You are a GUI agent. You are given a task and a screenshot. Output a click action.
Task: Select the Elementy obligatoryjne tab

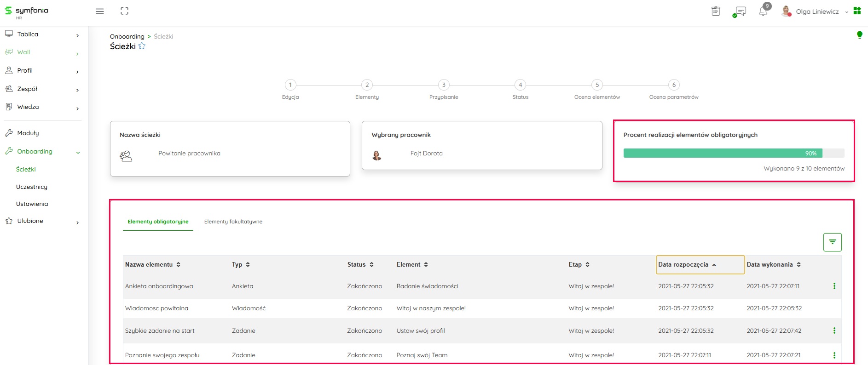pos(158,222)
